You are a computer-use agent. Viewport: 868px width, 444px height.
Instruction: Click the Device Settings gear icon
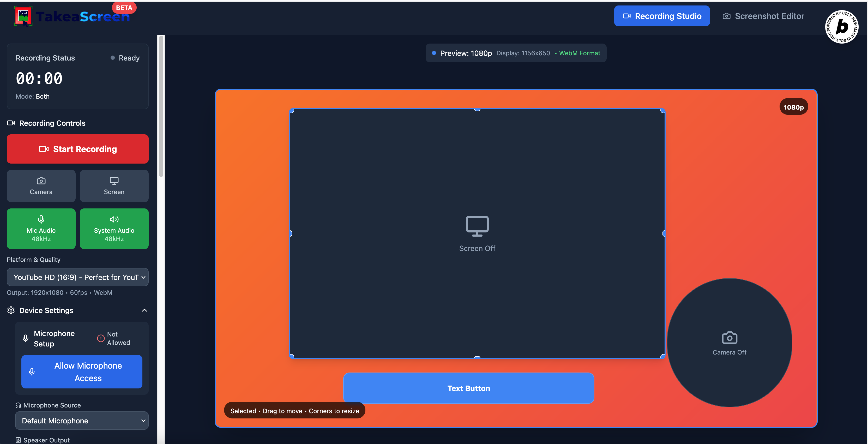click(11, 310)
